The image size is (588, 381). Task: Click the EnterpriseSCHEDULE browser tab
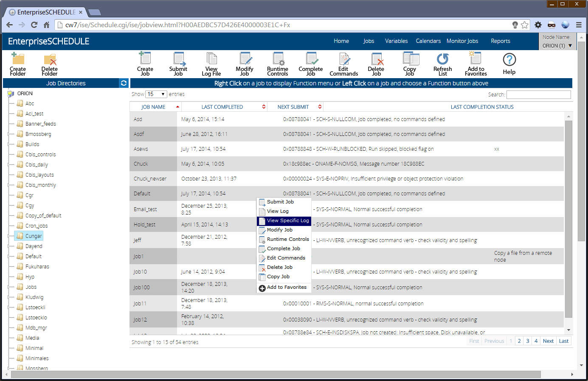[x=47, y=12]
